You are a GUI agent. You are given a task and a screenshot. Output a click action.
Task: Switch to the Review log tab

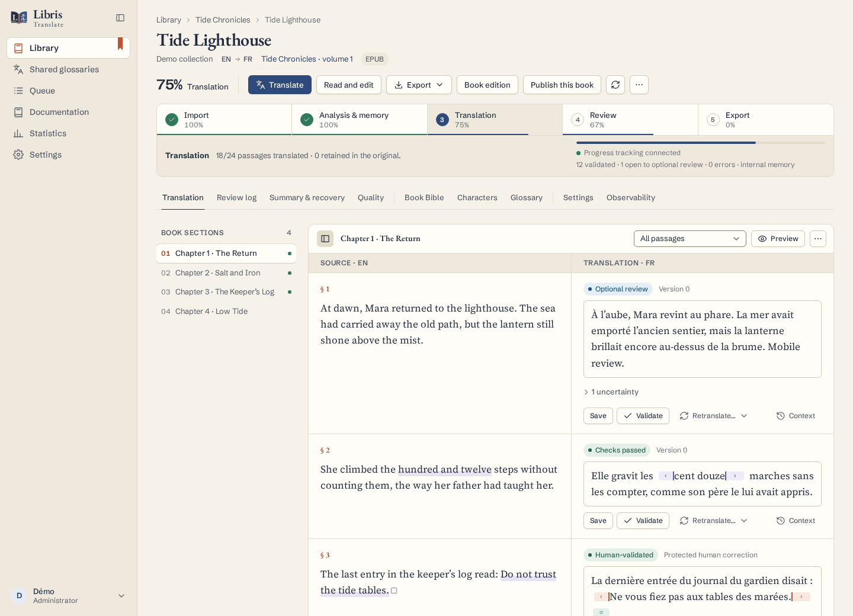pyautogui.click(x=236, y=198)
